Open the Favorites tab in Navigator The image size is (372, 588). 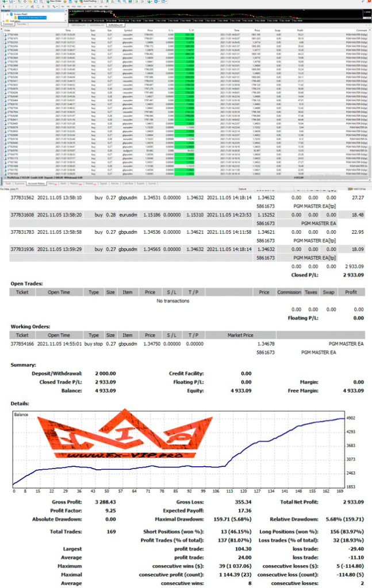(21, 25)
